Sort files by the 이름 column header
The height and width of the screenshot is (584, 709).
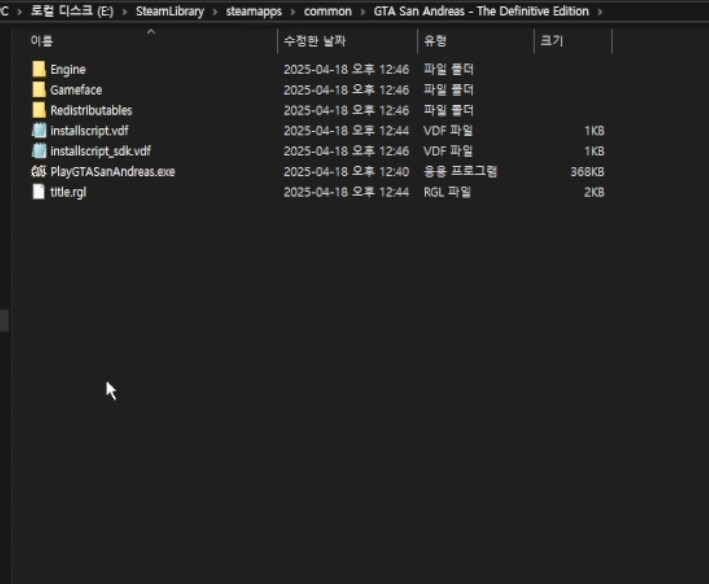42,41
